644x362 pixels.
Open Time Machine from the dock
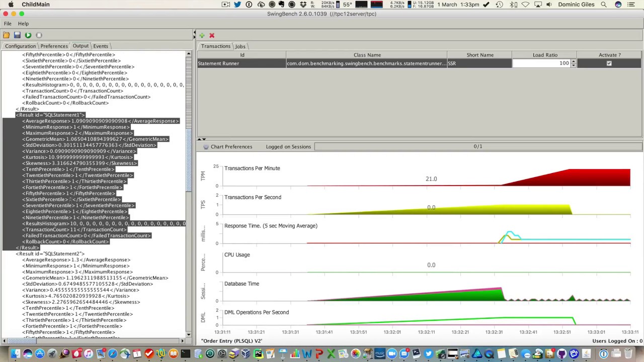pyautogui.click(x=210, y=353)
